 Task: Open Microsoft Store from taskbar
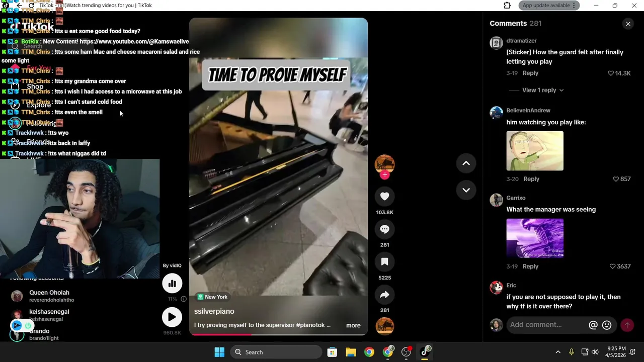332,352
